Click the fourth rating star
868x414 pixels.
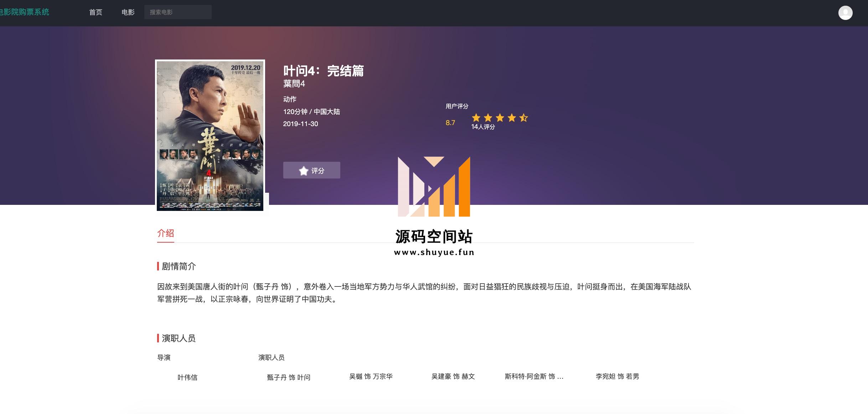coord(512,118)
